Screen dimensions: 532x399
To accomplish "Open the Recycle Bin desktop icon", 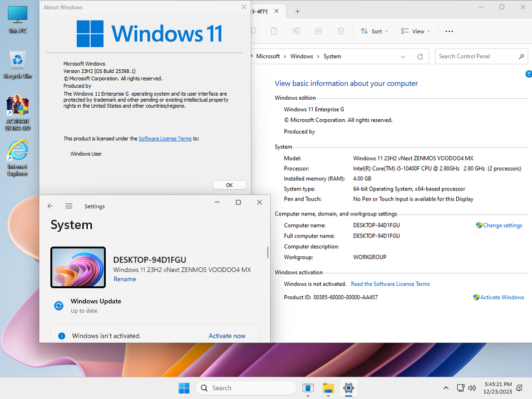I will (17, 65).
